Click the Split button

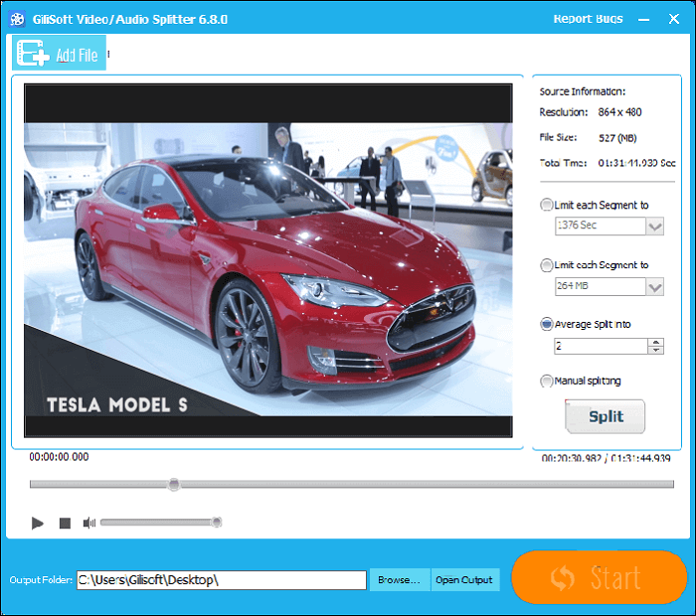(x=606, y=417)
